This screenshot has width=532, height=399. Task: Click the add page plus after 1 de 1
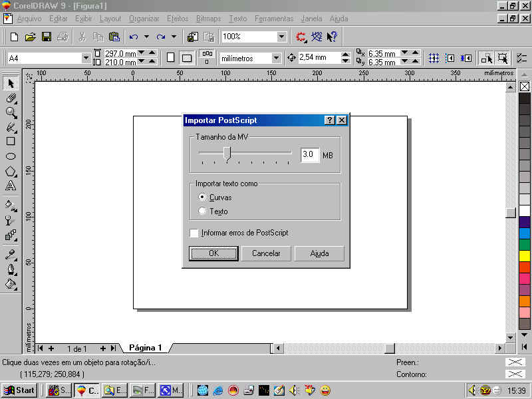(103, 348)
